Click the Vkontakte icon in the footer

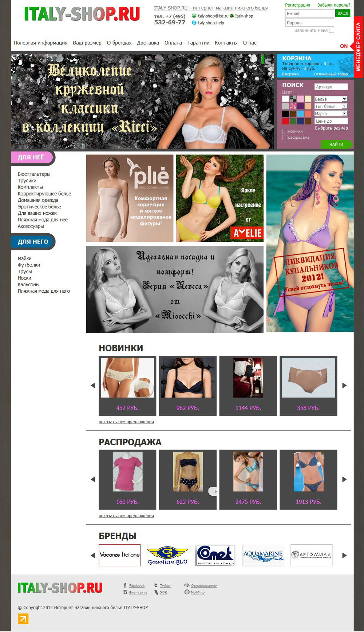click(125, 592)
